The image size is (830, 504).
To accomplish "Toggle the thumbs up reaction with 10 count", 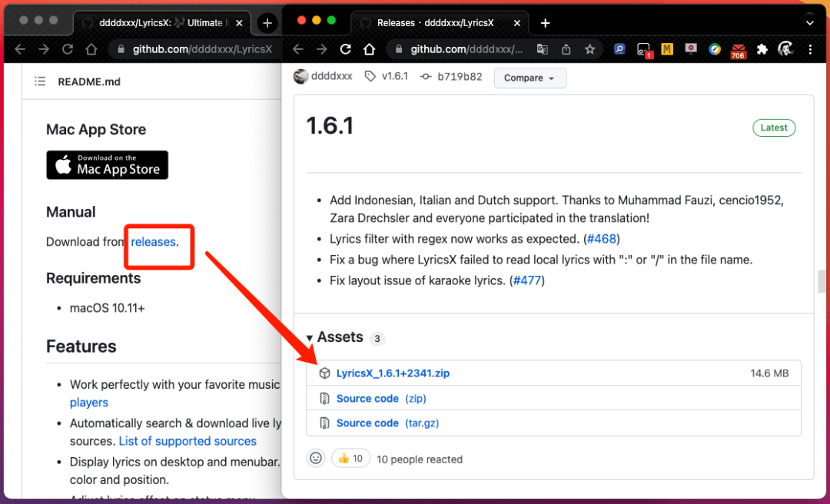I will pos(350,459).
